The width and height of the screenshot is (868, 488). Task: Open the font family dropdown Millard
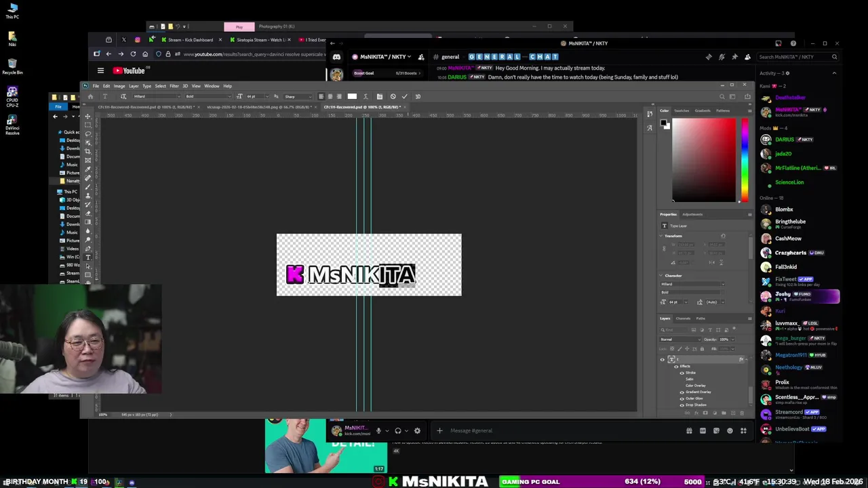pyautogui.click(x=157, y=96)
